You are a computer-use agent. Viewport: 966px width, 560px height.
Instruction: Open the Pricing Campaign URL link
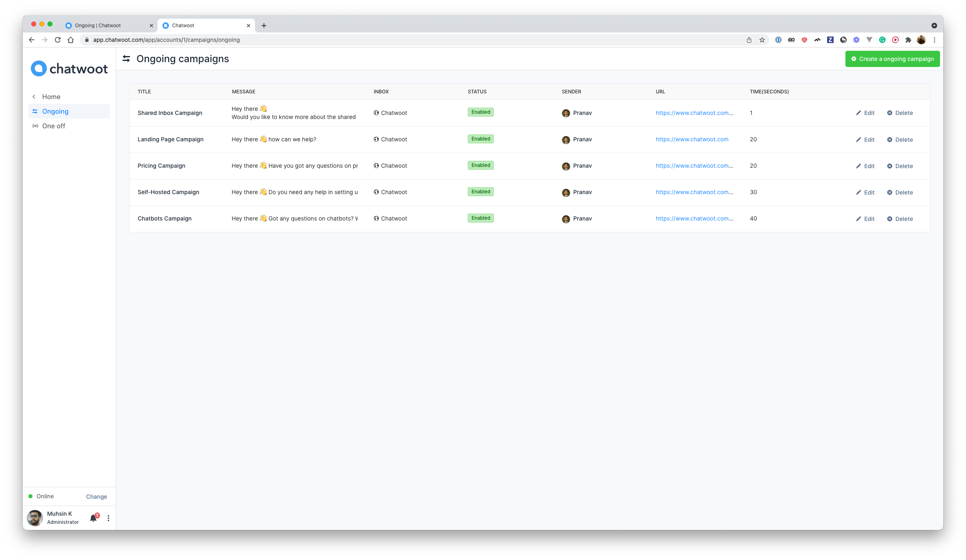tap(694, 166)
